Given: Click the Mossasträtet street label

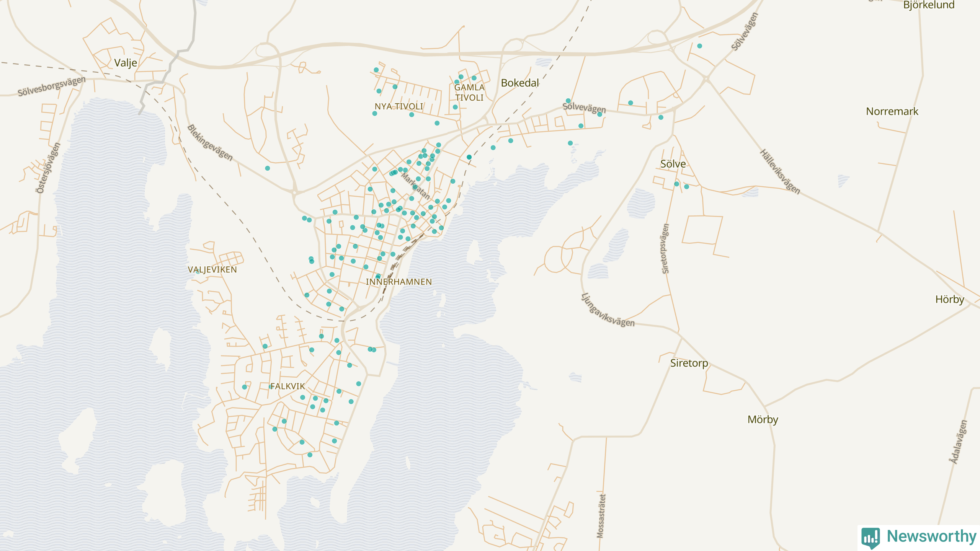Looking at the screenshot, I should [601, 516].
